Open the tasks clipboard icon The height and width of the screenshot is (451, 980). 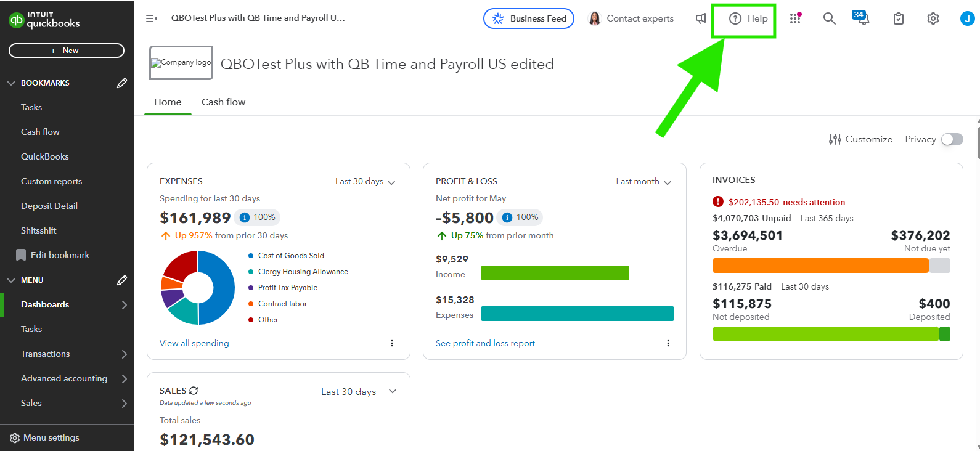(x=899, y=18)
